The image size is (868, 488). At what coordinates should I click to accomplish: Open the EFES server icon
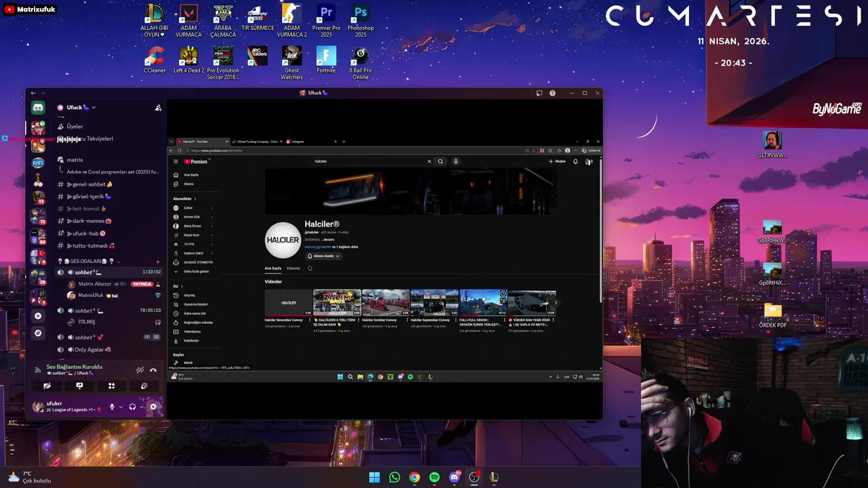[38, 163]
